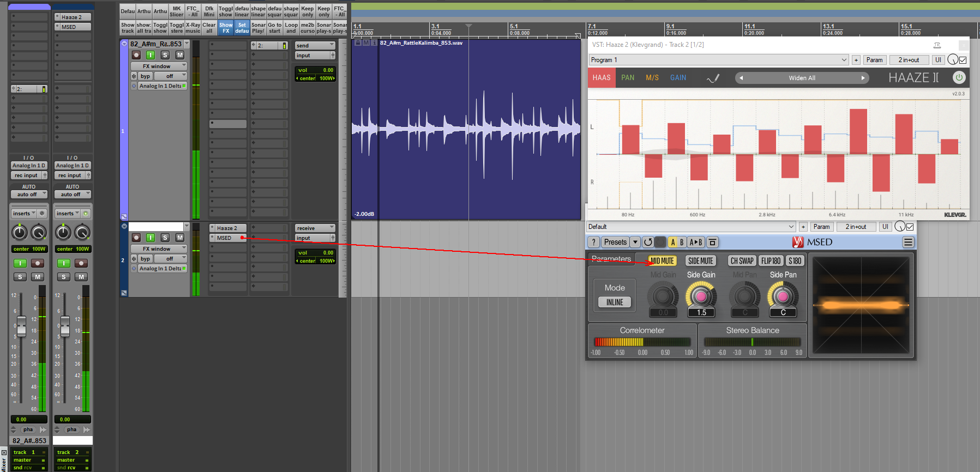Screen dimensions: 980x472
Task: Switch to the PAN tab in Haaze 2
Action: click(628, 78)
